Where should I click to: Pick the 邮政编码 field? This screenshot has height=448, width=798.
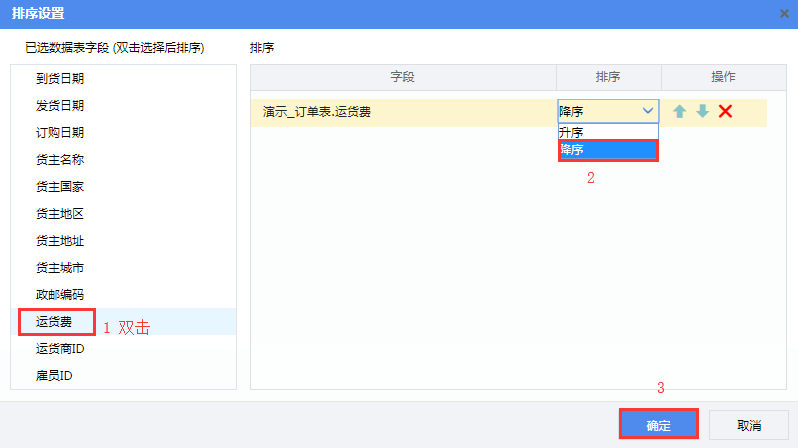pyautogui.click(x=60, y=295)
